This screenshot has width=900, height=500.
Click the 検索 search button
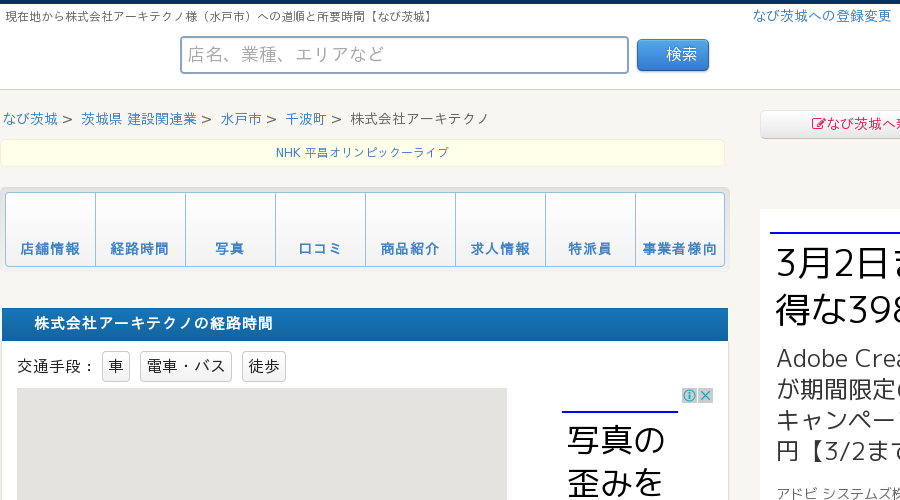(x=673, y=55)
